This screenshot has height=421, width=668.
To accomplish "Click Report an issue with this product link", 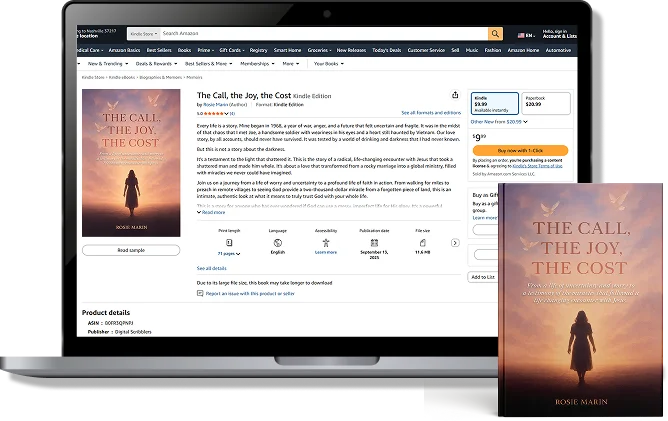I will [x=250, y=294].
